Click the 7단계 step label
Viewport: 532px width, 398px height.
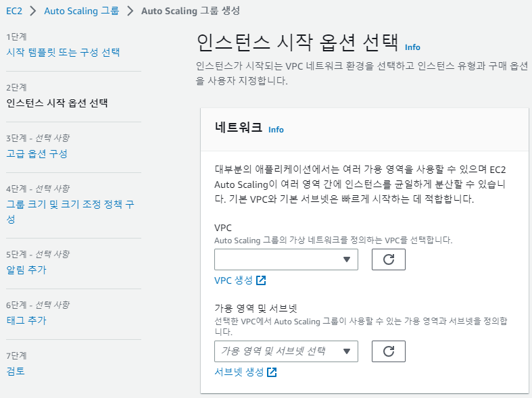click(x=16, y=355)
